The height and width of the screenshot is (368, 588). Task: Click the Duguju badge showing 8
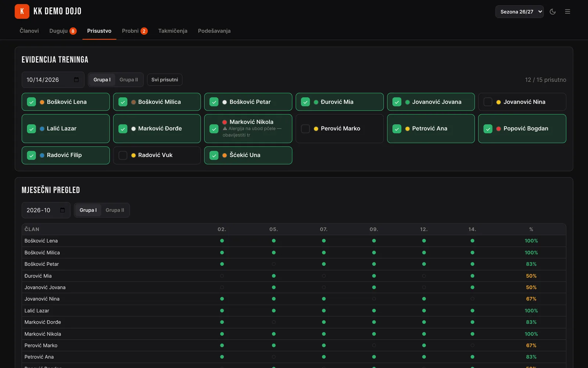pyautogui.click(x=73, y=31)
